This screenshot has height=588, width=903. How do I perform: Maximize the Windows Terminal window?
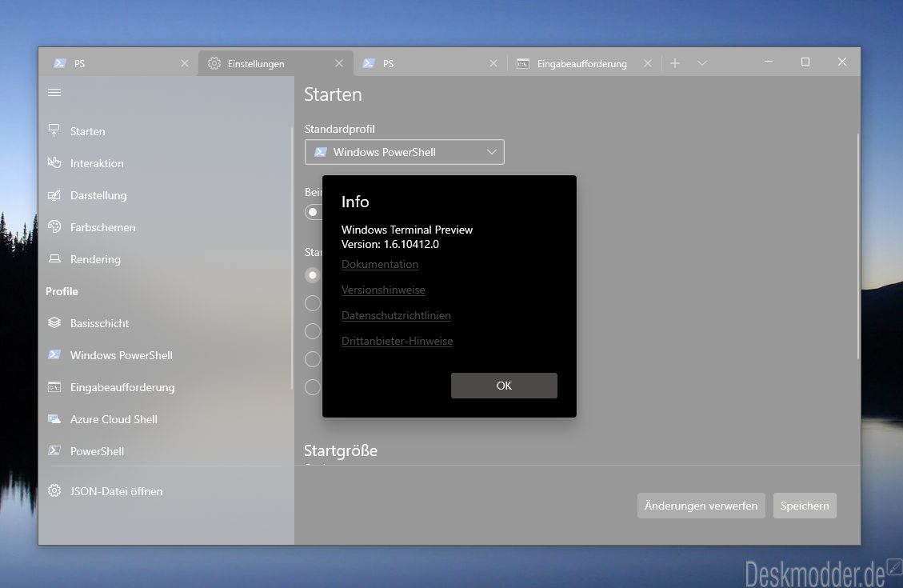pyautogui.click(x=805, y=62)
